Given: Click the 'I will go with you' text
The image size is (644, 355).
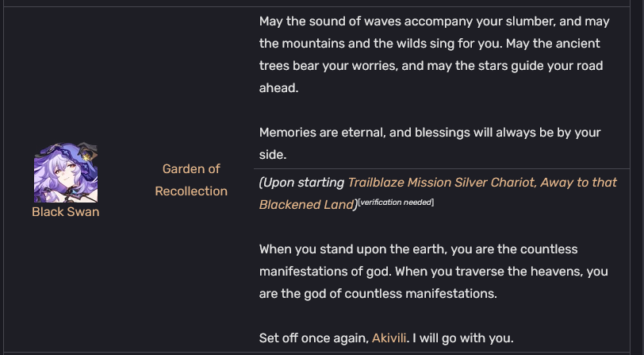Looking at the screenshot, I should click(463, 338).
